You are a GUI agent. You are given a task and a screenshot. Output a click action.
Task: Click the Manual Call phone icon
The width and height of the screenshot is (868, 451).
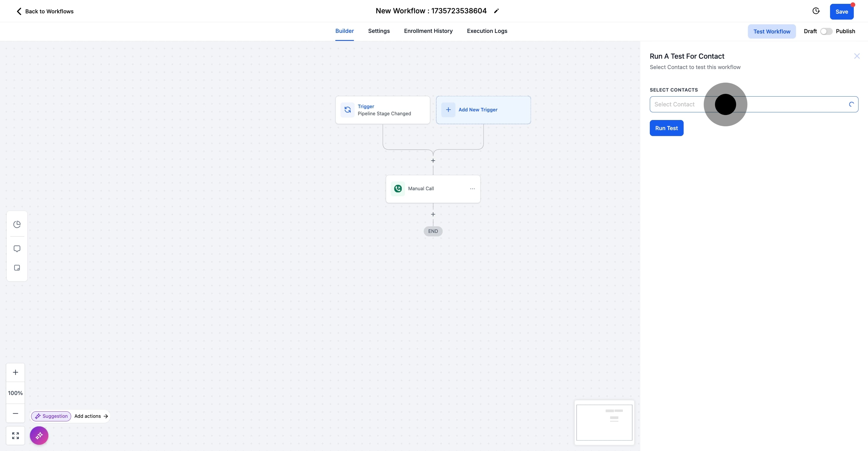398,189
